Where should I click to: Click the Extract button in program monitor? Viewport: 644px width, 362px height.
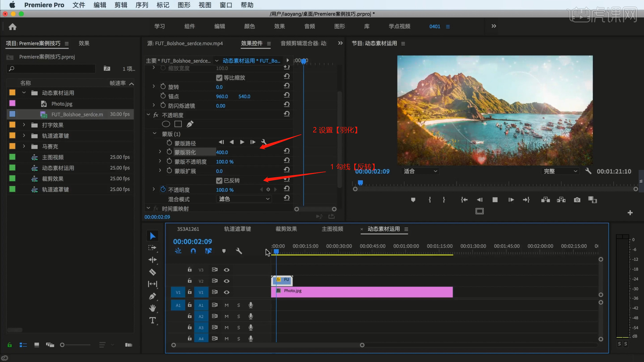point(561,200)
